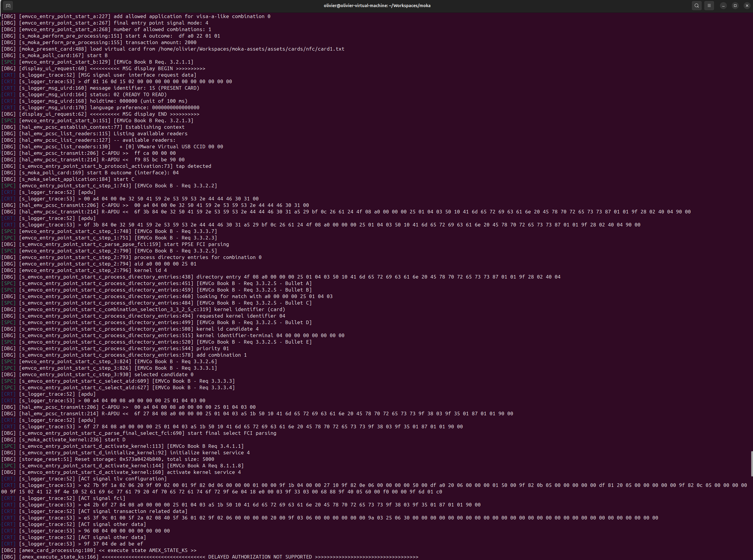Viewport: 753px width, 560px height.
Task: Click the window title olivier@olivier-virtual-machine
Action: (377, 5)
